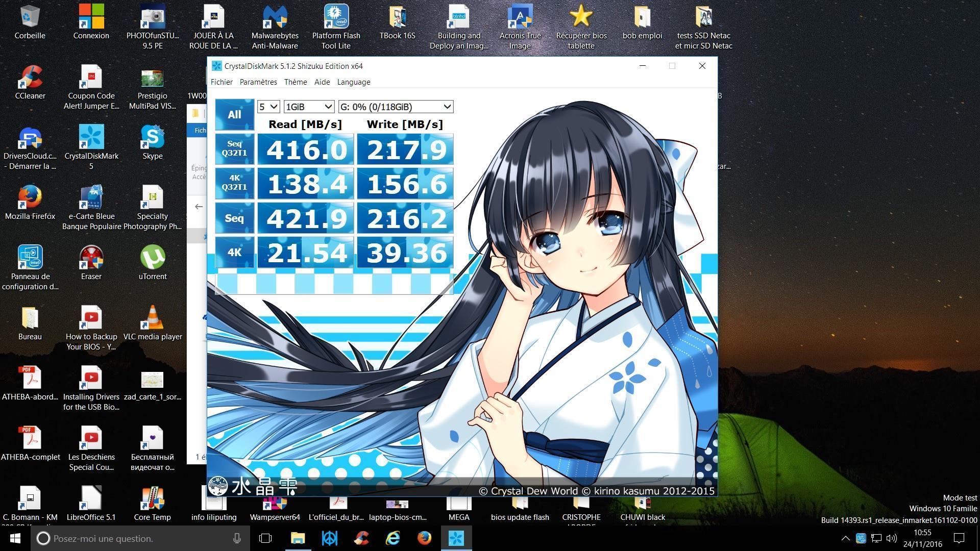The height and width of the screenshot is (551, 980).
Task: Click the Skype desktop icon
Action: point(152,138)
